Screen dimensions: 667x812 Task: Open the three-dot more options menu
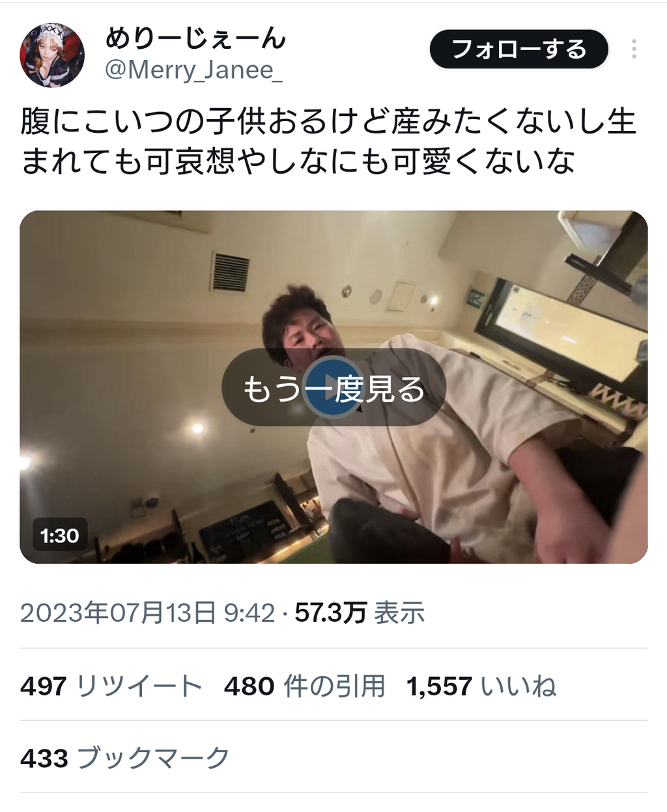pyautogui.click(x=634, y=49)
